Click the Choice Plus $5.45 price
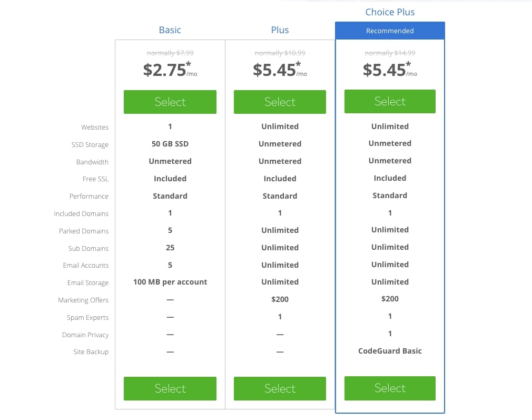532x420 pixels. [x=390, y=70]
